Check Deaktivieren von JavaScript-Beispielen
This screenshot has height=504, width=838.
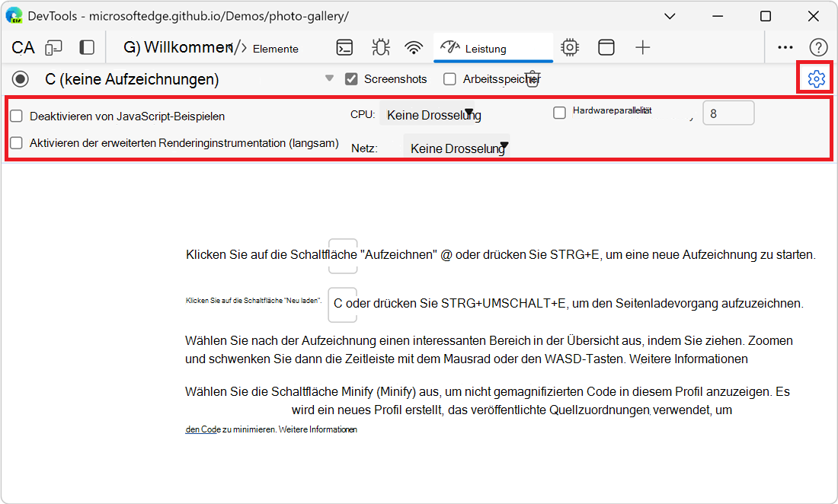[x=16, y=116]
